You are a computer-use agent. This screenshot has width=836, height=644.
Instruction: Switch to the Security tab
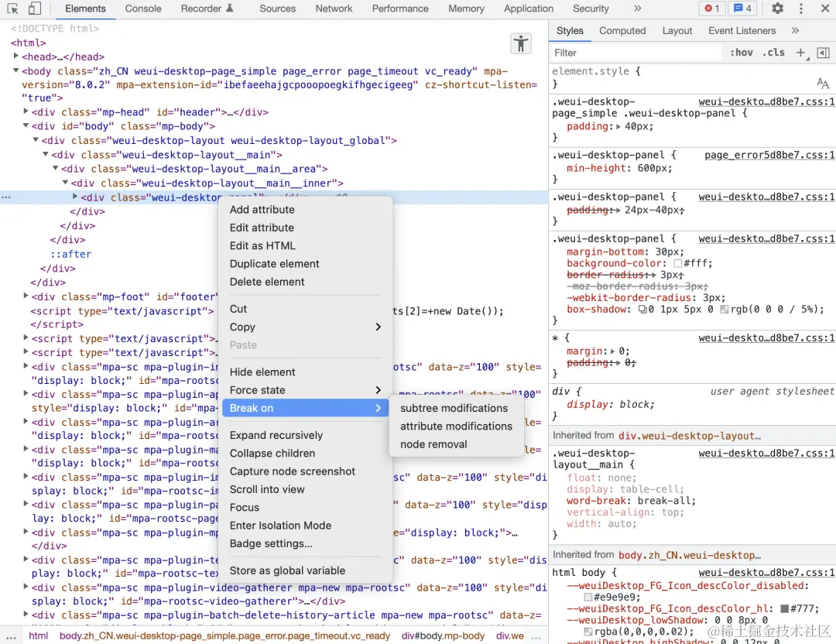point(590,9)
